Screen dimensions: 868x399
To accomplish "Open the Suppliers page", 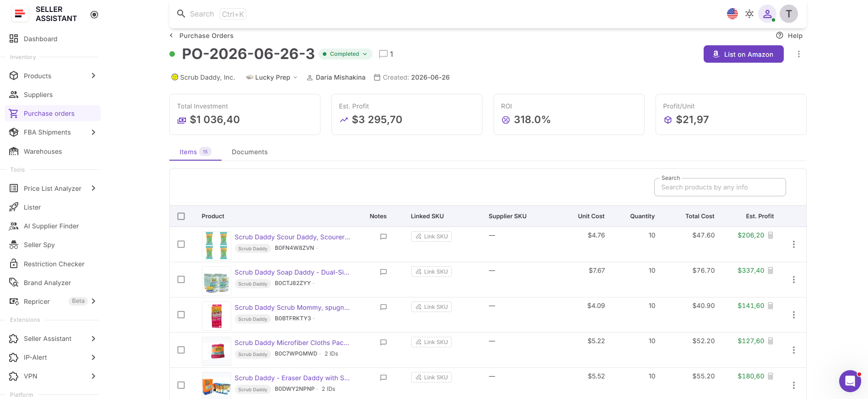I will click(38, 95).
